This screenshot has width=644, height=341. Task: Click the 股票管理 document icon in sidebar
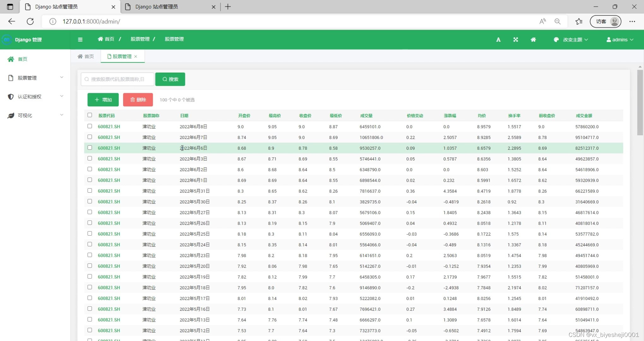11,78
